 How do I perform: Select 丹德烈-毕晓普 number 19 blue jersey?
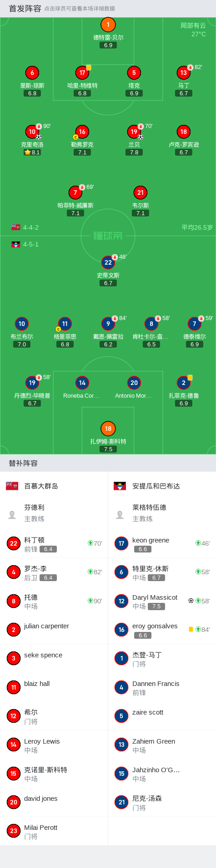(32, 383)
